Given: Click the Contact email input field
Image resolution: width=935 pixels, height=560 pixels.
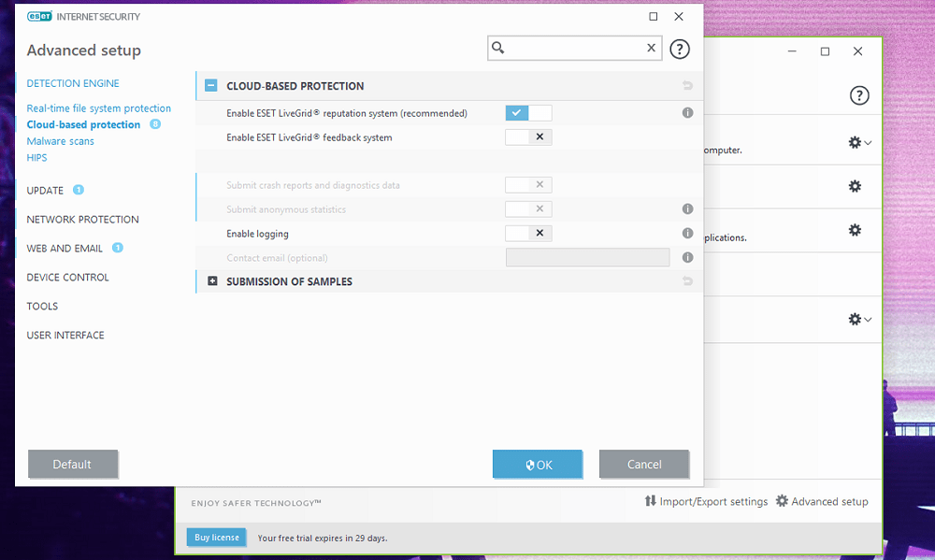Looking at the screenshot, I should click(x=587, y=258).
